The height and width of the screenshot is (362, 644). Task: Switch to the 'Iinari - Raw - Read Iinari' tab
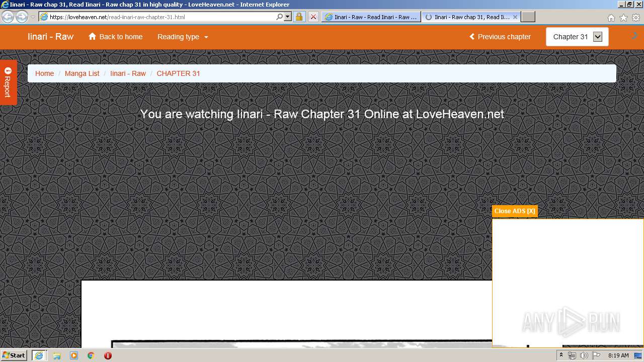371,17
